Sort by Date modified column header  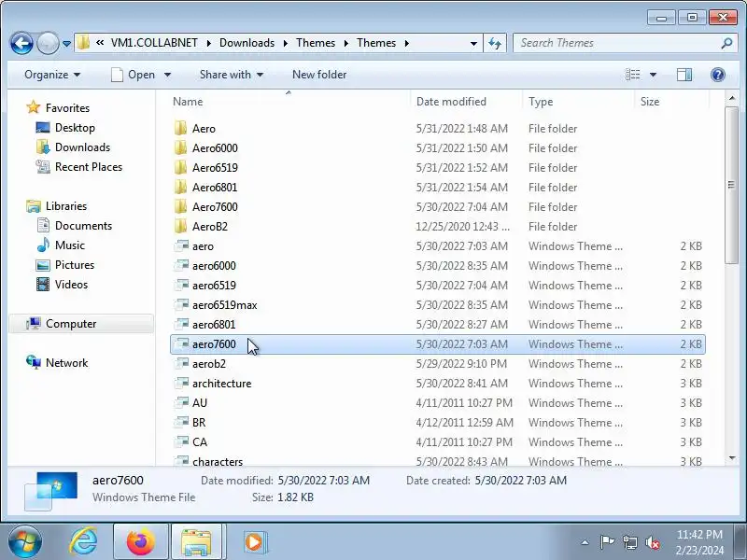[x=466, y=102]
